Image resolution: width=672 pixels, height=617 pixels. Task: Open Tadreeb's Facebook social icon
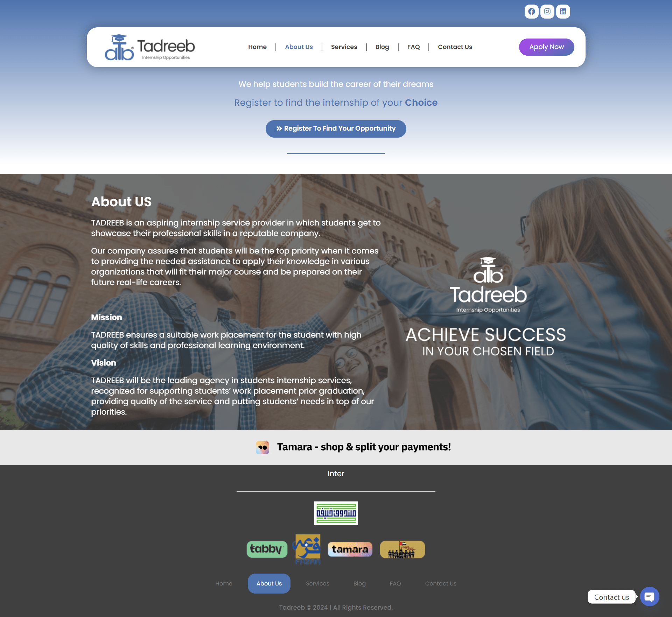point(532,11)
